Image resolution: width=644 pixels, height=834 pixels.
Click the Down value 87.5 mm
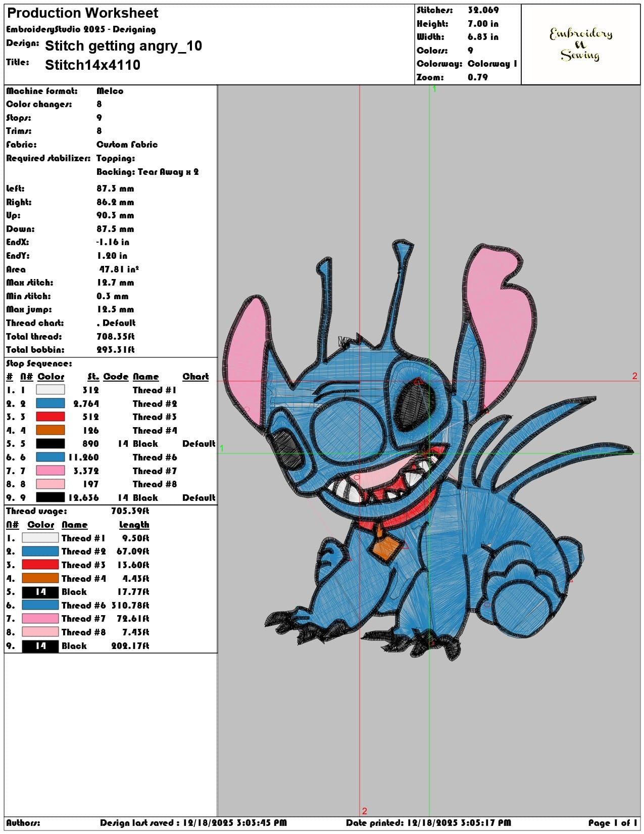[115, 229]
